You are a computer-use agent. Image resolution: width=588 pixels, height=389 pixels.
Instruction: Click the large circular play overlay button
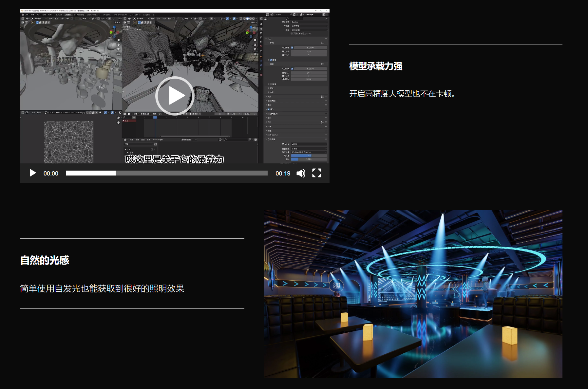tap(175, 96)
